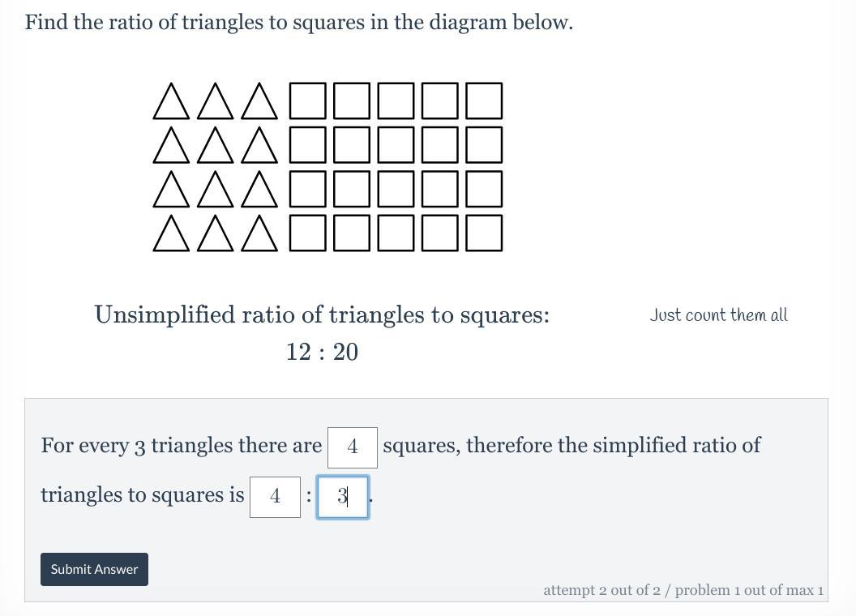This screenshot has height=616, width=856.
Task: Click the Submit Answer button
Action: point(94,569)
